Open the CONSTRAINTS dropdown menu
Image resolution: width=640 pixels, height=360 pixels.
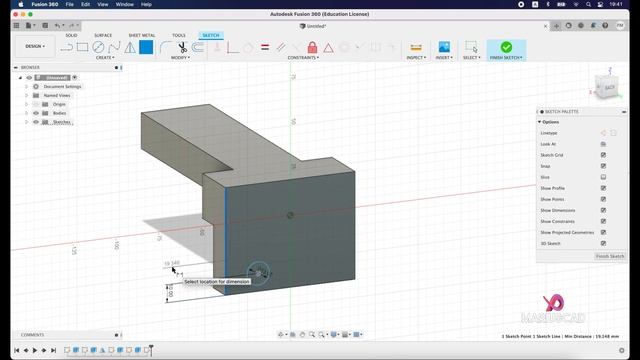[303, 58]
